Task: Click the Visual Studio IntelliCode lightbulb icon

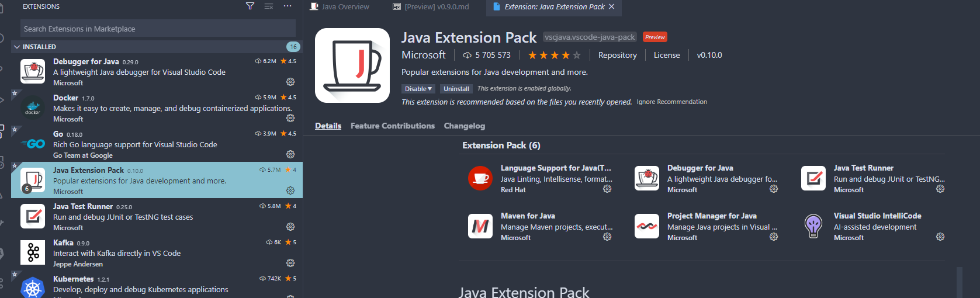Action: 813,226
